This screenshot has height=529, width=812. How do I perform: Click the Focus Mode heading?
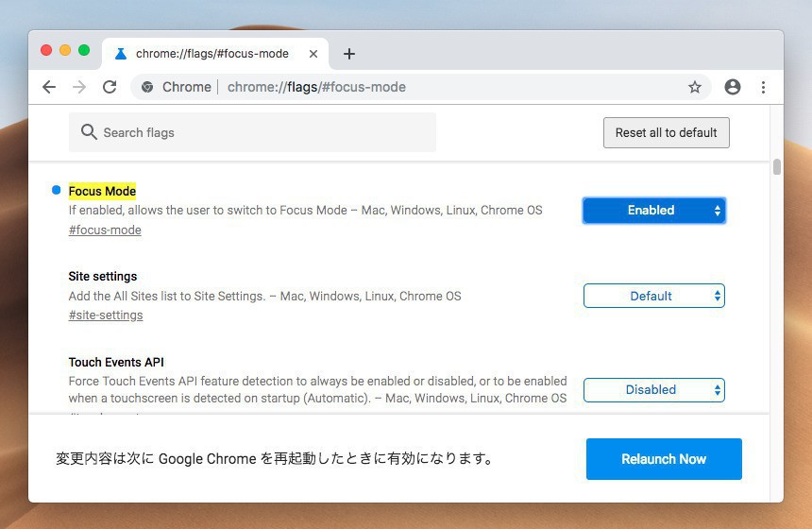coord(102,191)
